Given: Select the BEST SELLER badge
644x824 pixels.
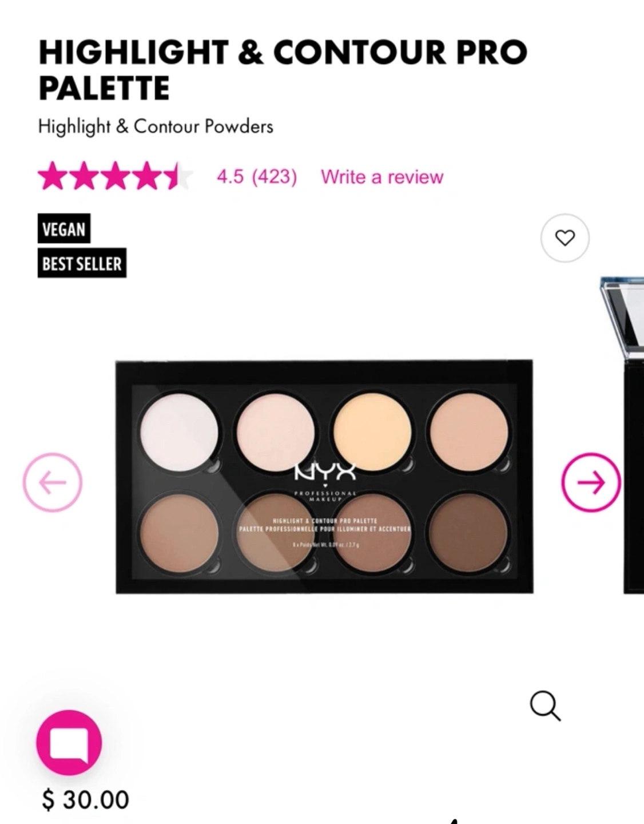Looking at the screenshot, I should click(82, 263).
